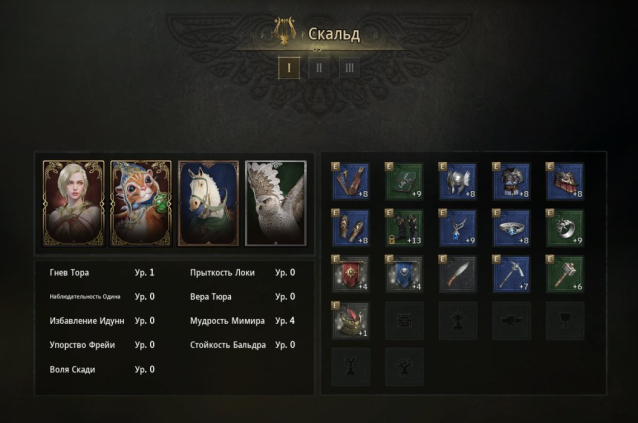The height and width of the screenshot is (423, 638).
Task: Open the blonde female character card
Action: 74,203
